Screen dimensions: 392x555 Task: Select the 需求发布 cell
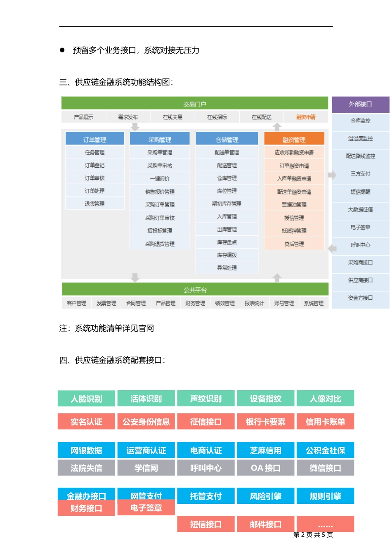(128, 117)
